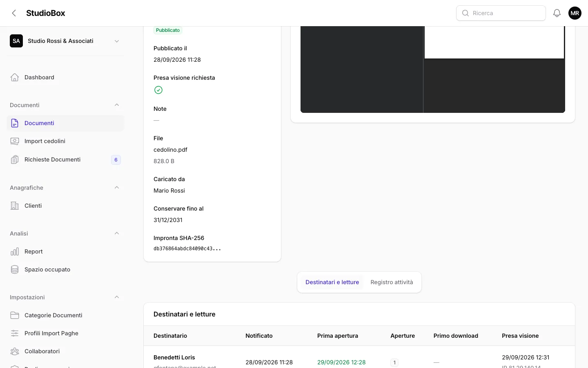This screenshot has width=588, height=368.
Task: Open notifications bell
Action: [557, 13]
